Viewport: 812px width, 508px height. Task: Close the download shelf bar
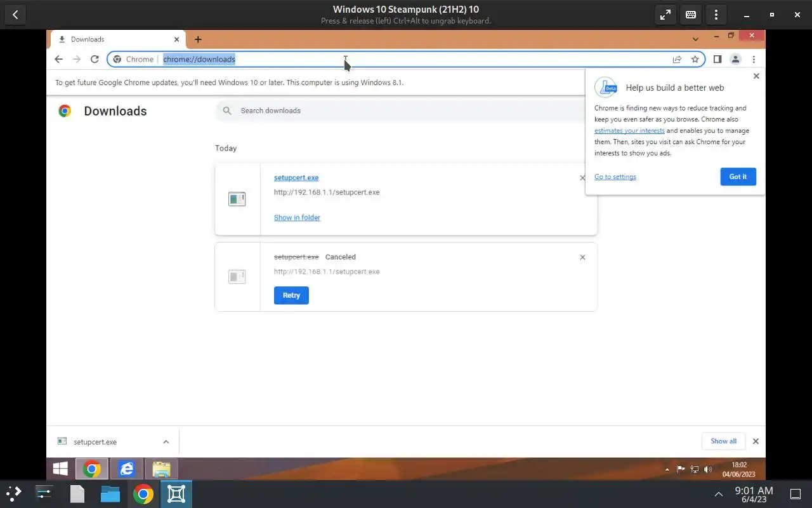tap(756, 441)
